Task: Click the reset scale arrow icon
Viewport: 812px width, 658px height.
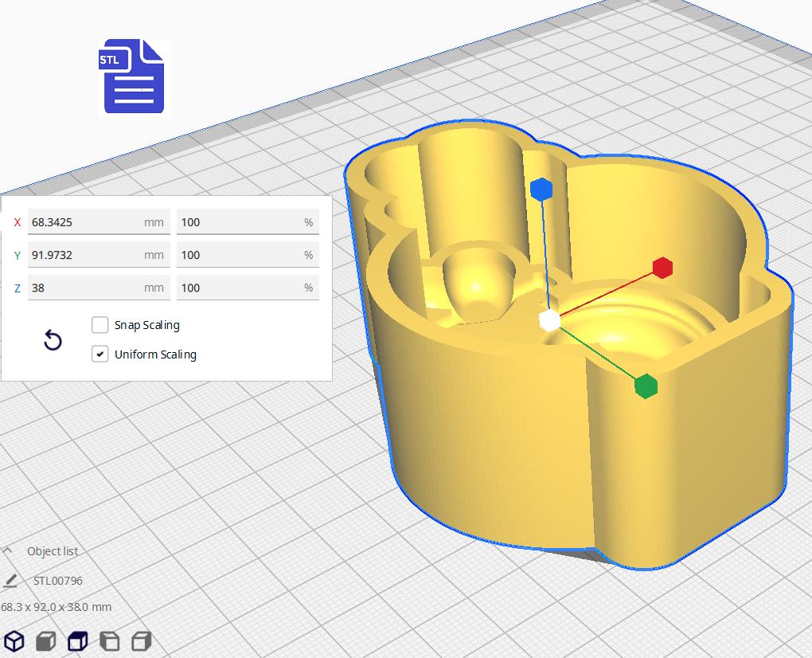Action: [x=53, y=340]
